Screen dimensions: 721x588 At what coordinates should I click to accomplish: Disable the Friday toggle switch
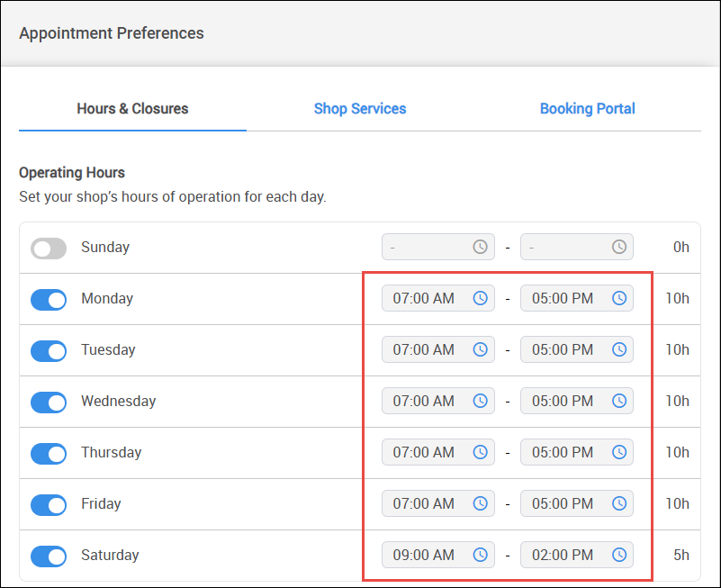click(49, 505)
